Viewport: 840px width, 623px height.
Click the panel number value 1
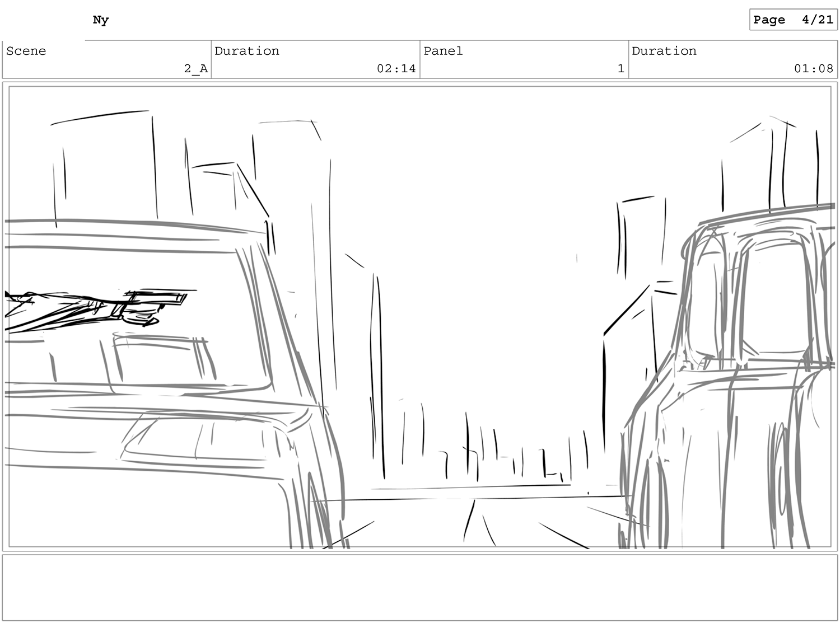(620, 69)
